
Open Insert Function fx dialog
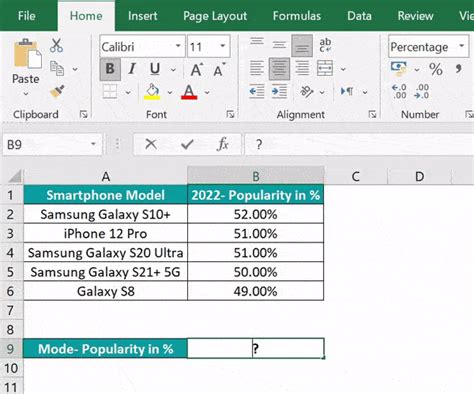click(223, 144)
